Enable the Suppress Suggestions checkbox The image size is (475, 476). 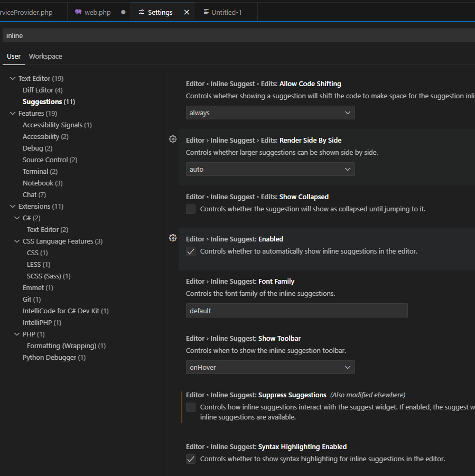pyautogui.click(x=191, y=407)
